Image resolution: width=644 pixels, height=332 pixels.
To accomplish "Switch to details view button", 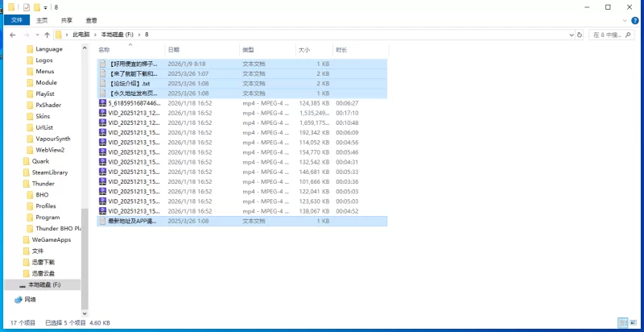I will tap(623, 322).
